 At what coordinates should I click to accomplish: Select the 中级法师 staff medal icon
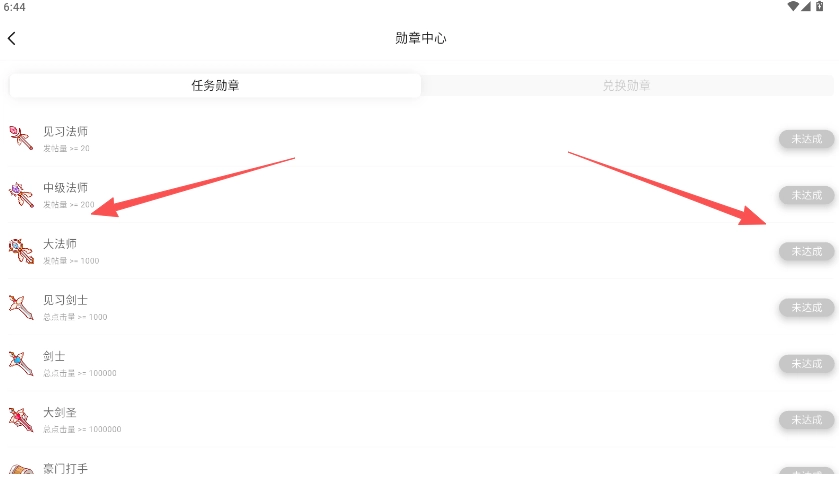coord(21,194)
